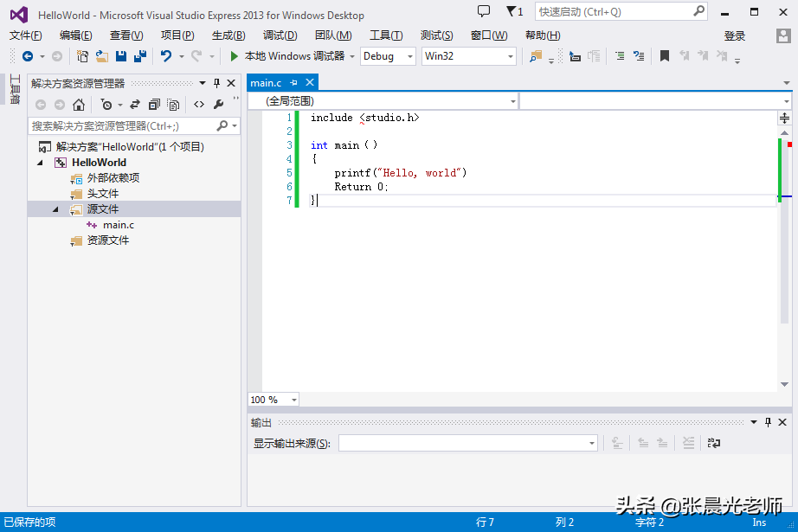Click the Home icon in Solution Explorer
Screen dimensions: 798x532
point(79,105)
